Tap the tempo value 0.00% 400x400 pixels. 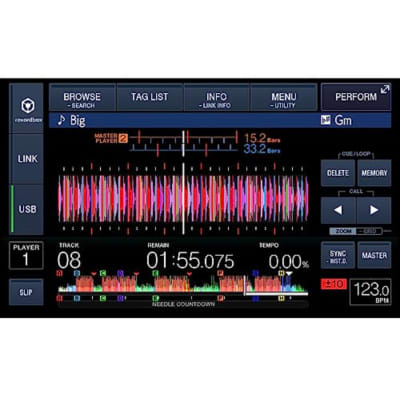click(289, 262)
